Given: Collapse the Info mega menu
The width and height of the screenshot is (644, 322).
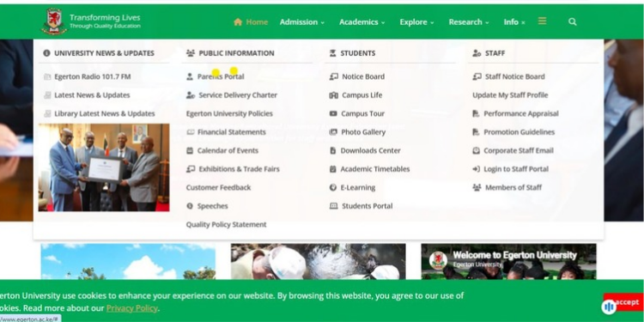Looking at the screenshot, I should (x=514, y=22).
